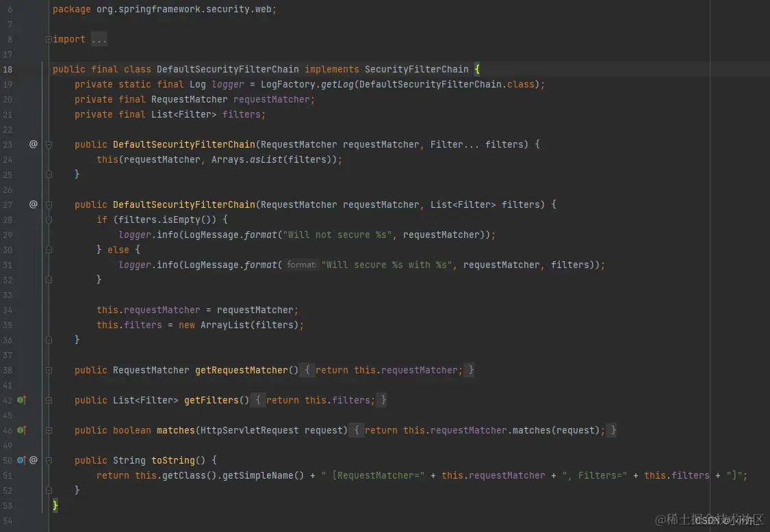
Task: Expand the matches method fold marker
Action: 49,430
